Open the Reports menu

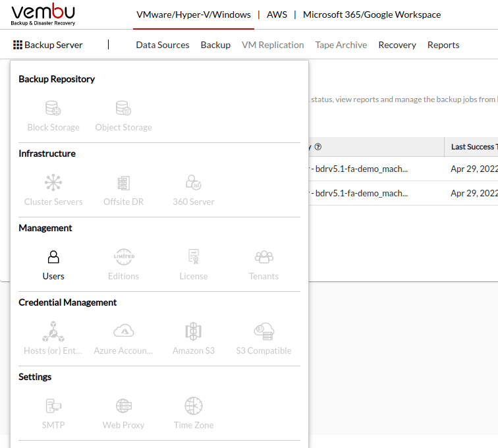pos(443,45)
